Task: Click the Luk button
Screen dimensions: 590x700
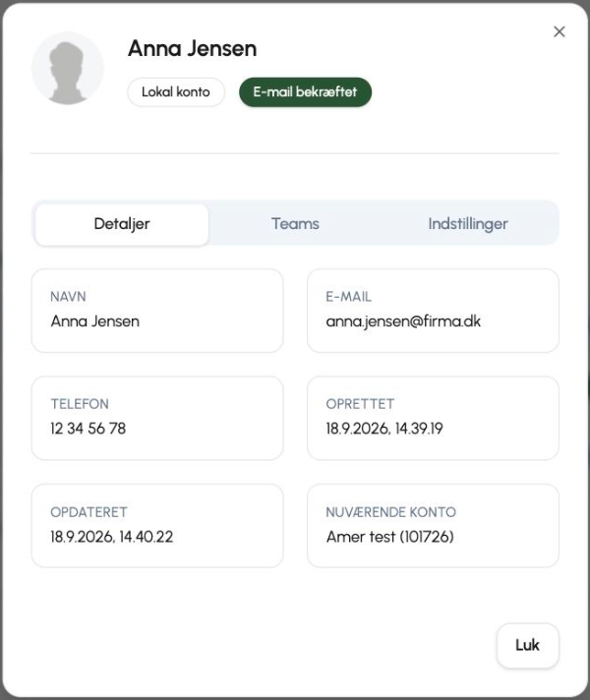Action: pos(527,645)
